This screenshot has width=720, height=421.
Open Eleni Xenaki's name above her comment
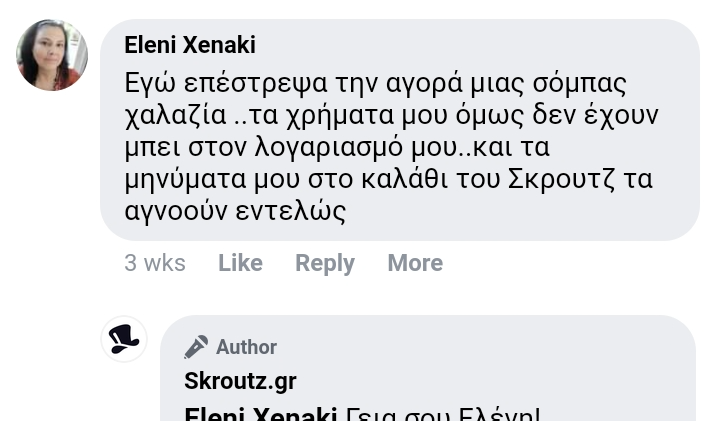pos(190,45)
